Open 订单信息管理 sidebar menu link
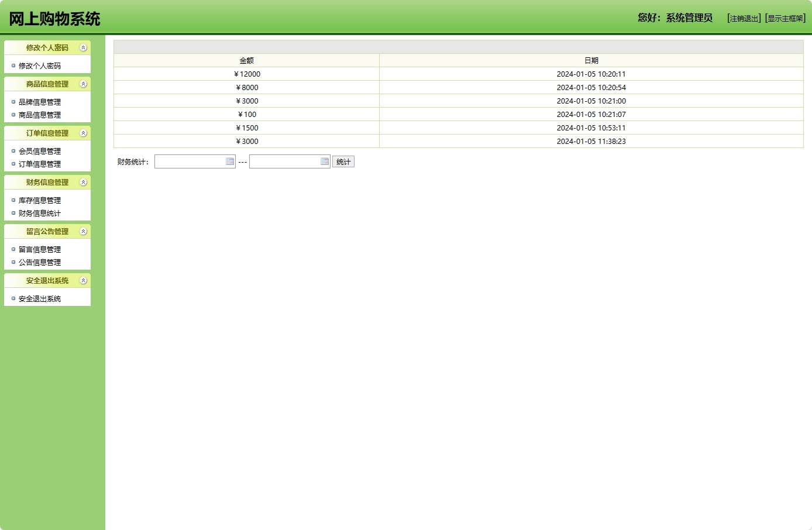The image size is (812, 530). click(x=40, y=164)
